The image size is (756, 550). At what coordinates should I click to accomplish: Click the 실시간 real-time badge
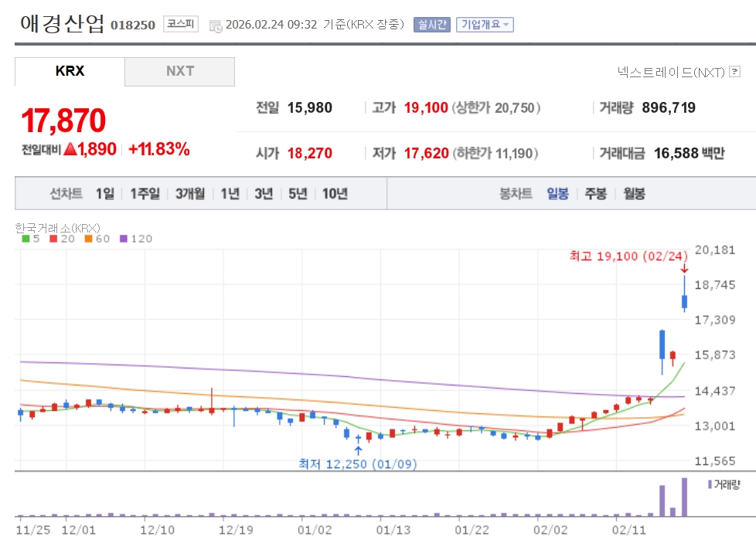[x=431, y=24]
